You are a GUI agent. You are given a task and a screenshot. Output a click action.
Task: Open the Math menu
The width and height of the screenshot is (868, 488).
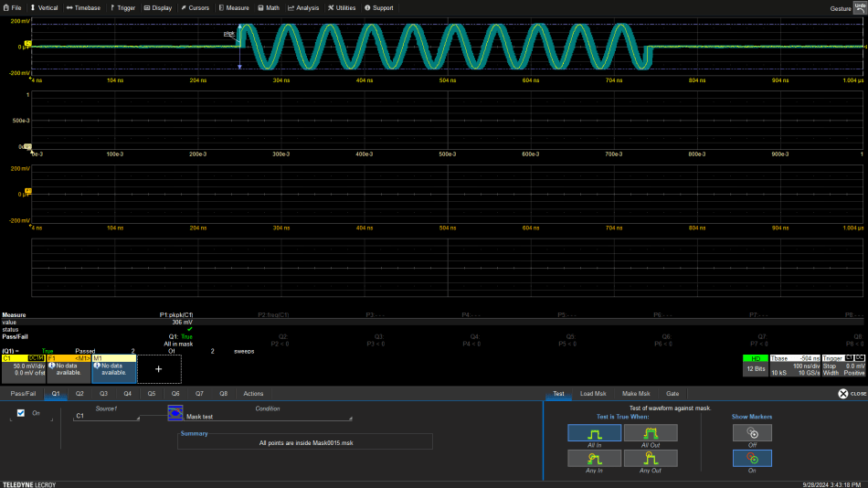(269, 7)
